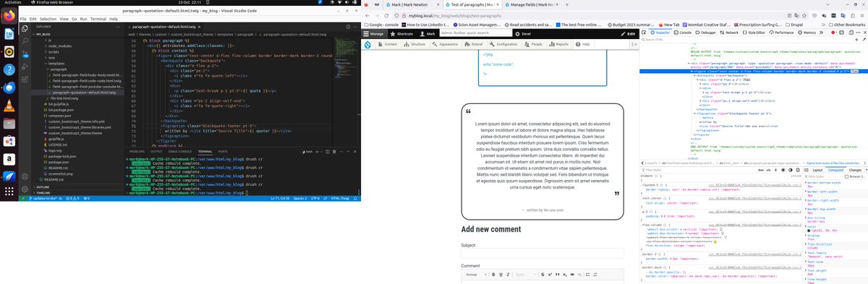Image resolution: width=868 pixels, height=284 pixels.
Task: Open the Appearance admin menu
Action: [446, 44]
